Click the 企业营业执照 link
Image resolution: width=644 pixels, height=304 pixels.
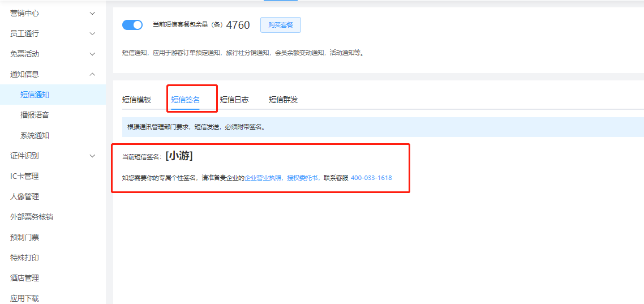(264, 178)
